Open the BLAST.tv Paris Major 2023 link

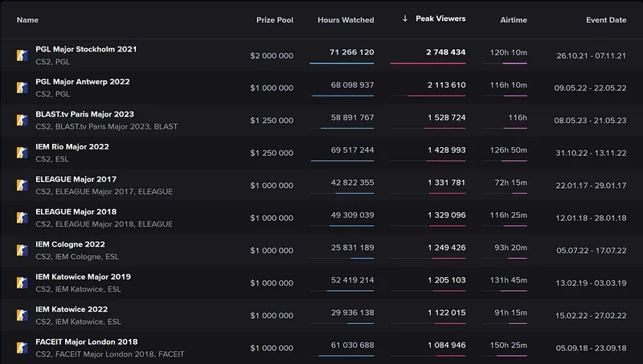[x=85, y=114]
